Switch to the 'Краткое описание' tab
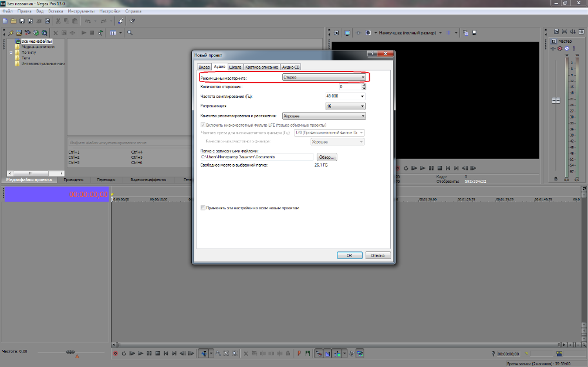Viewport: 588px width, 367px height. 262,67
